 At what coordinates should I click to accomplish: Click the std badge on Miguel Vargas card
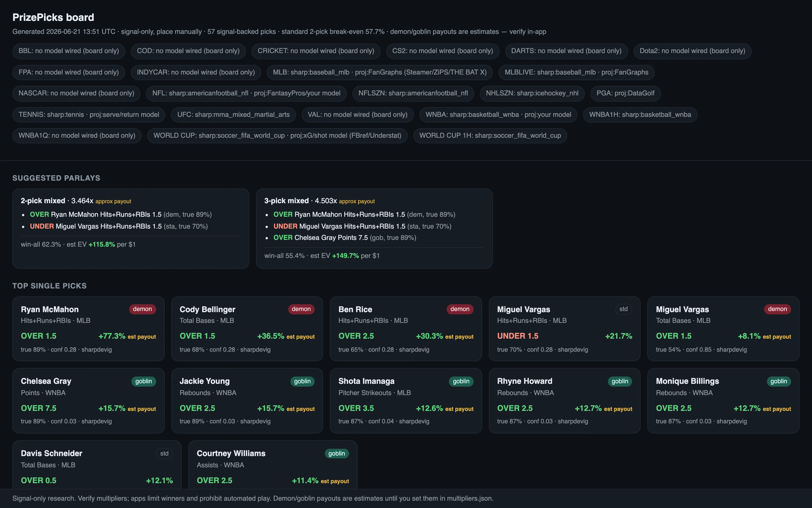click(623, 309)
